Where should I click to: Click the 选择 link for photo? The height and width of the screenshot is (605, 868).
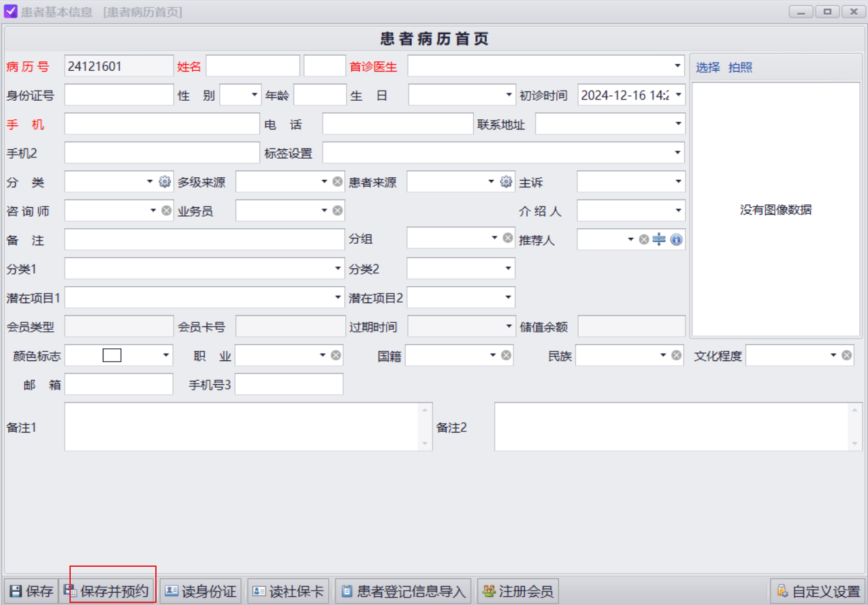708,67
